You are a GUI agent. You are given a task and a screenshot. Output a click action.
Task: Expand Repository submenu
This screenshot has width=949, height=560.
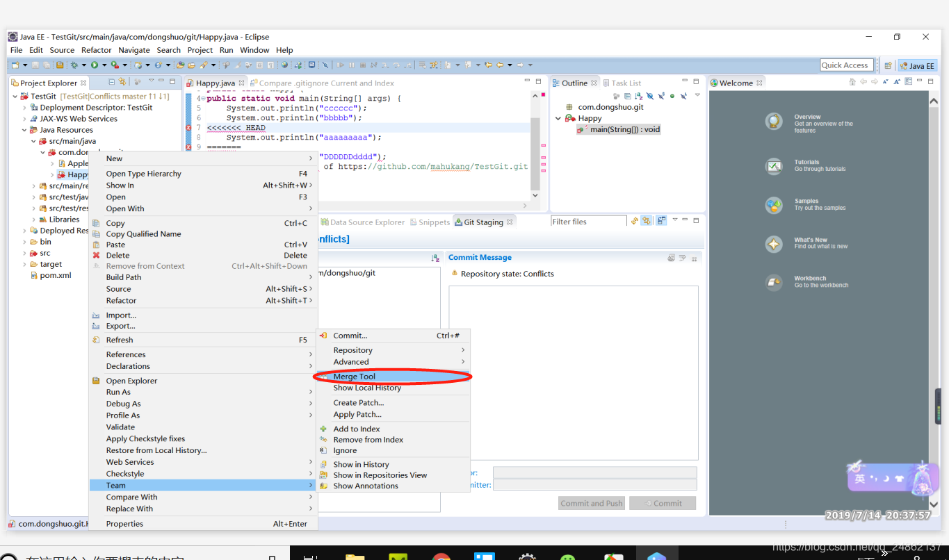pyautogui.click(x=394, y=350)
